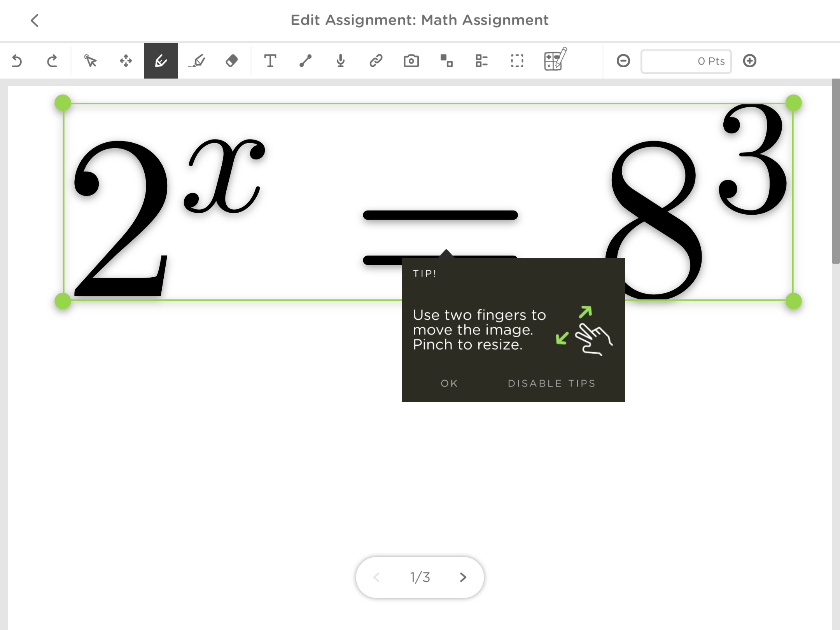The width and height of the screenshot is (840, 630).
Task: Decrease points with the minus button
Action: 623,61
